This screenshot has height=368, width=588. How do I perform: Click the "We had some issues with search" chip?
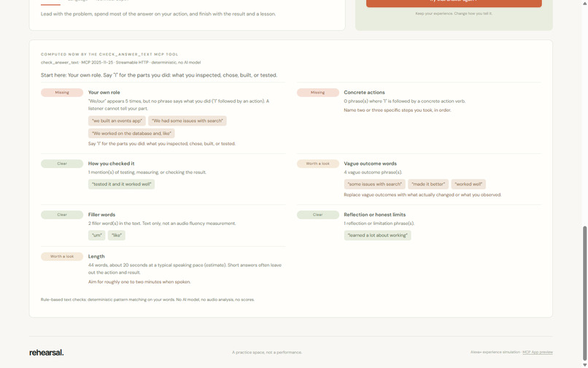click(x=187, y=121)
